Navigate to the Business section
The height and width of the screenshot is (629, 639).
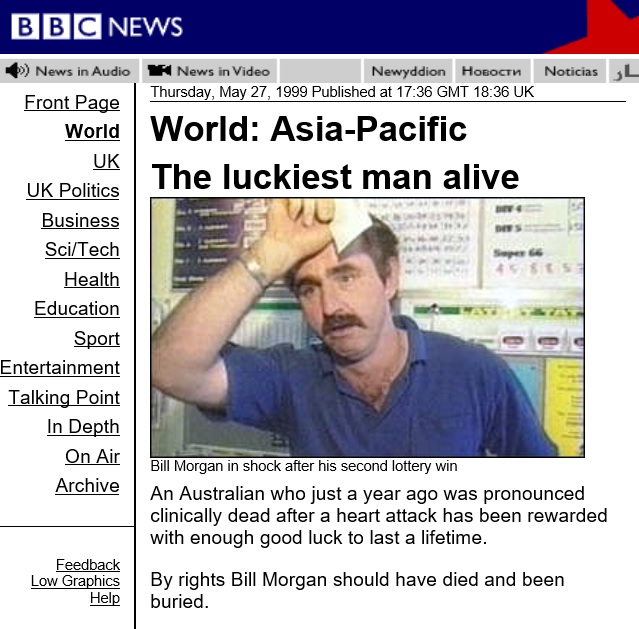pyautogui.click(x=81, y=220)
